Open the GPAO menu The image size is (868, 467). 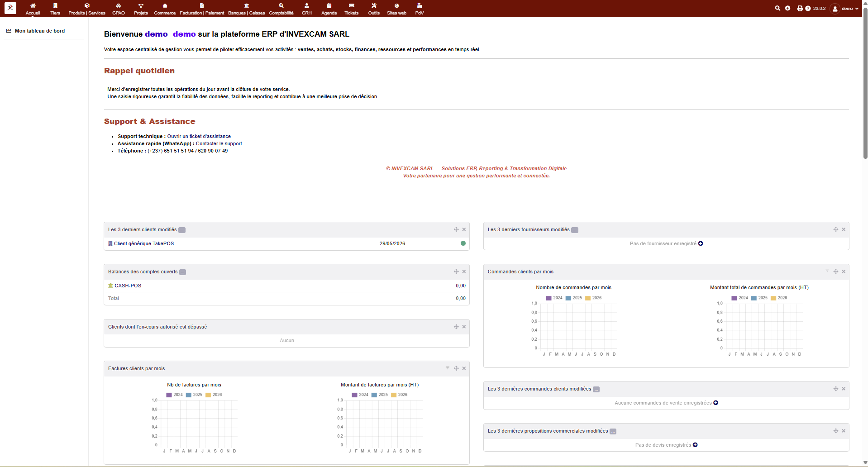(119, 9)
